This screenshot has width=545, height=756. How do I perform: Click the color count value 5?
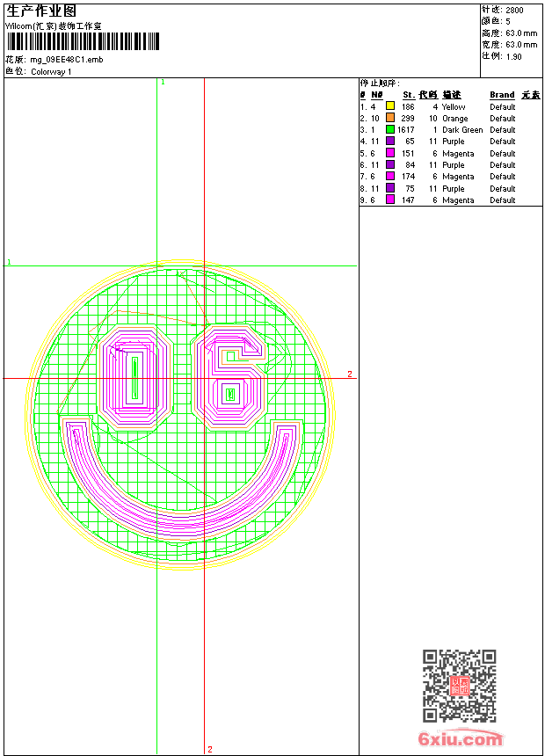pyautogui.click(x=508, y=21)
